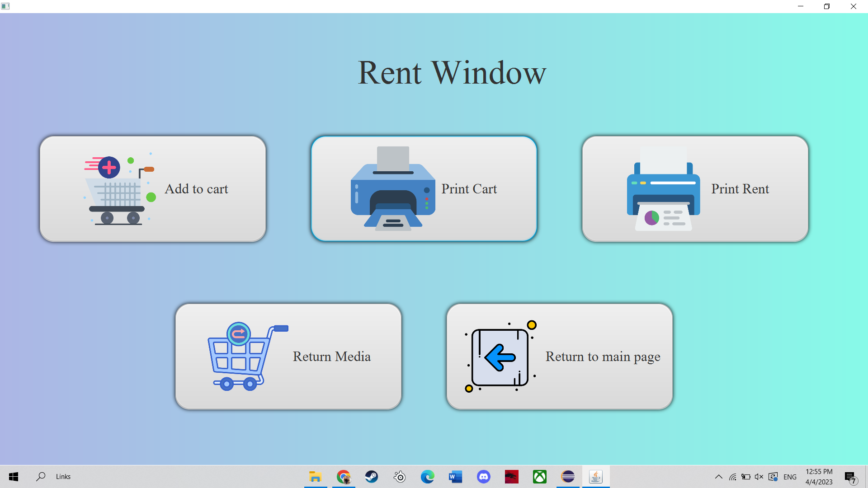Open the ENG language input selector

tap(790, 477)
